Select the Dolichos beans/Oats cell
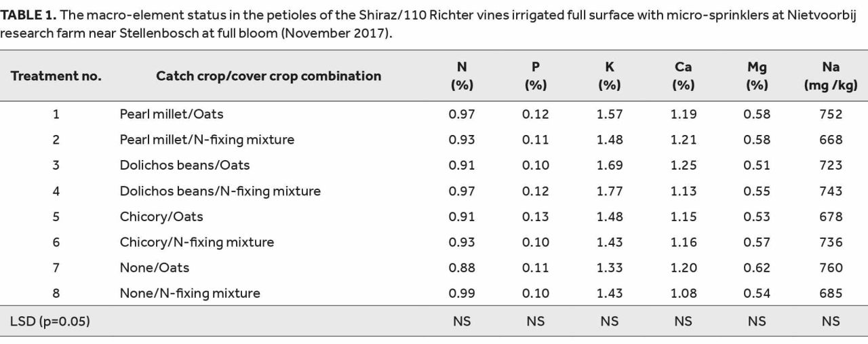This screenshot has height=344, width=868. tap(184, 165)
